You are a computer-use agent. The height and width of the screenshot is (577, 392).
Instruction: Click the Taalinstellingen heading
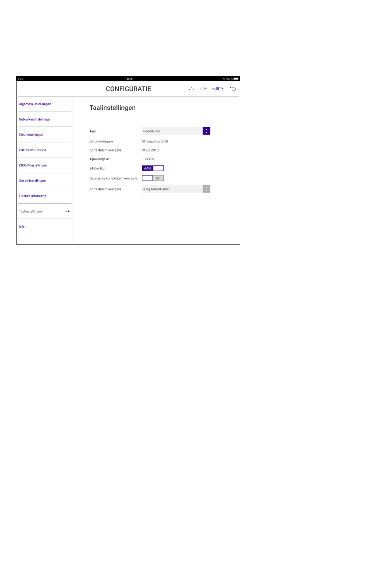coord(113,108)
